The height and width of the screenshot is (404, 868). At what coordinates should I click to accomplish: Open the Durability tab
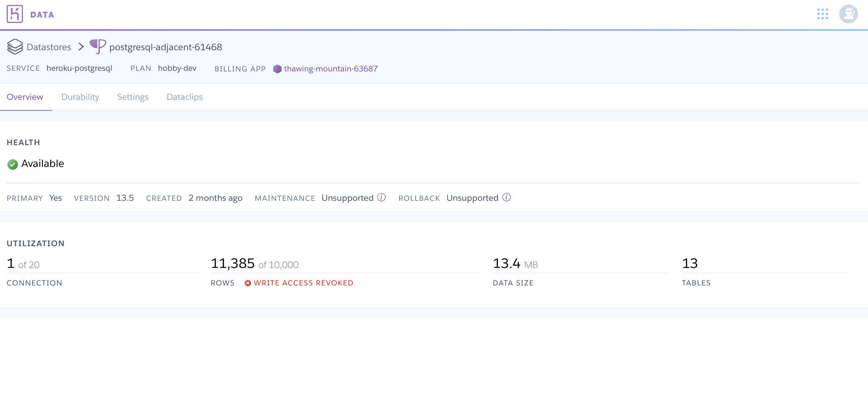coord(80,97)
